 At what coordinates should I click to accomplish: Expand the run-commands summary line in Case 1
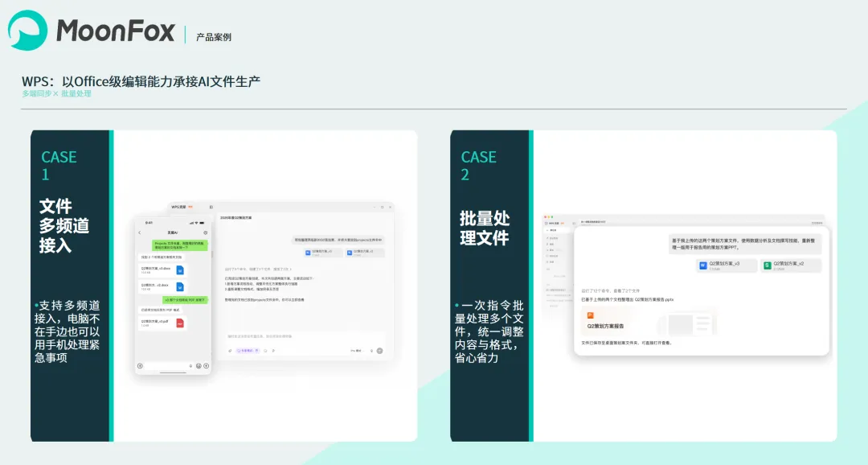(258, 270)
